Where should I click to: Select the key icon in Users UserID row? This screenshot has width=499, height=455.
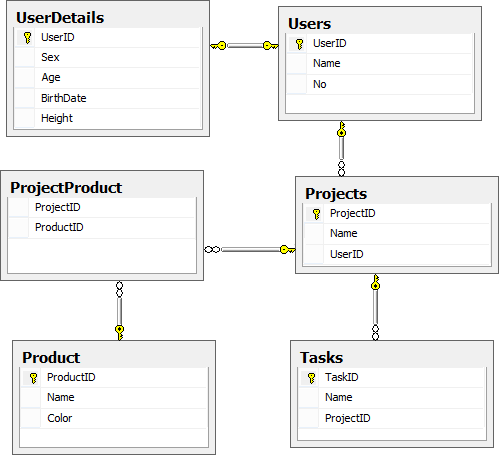point(299,44)
